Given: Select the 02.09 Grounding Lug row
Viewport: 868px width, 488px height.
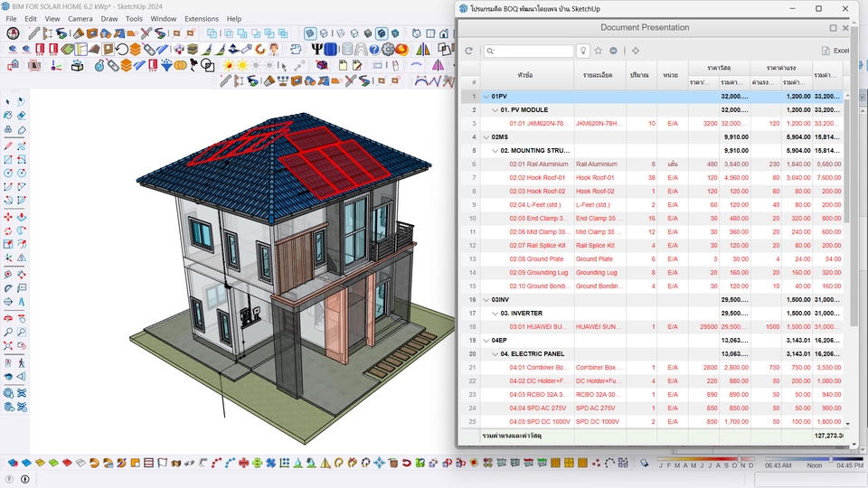Looking at the screenshot, I should [652, 273].
